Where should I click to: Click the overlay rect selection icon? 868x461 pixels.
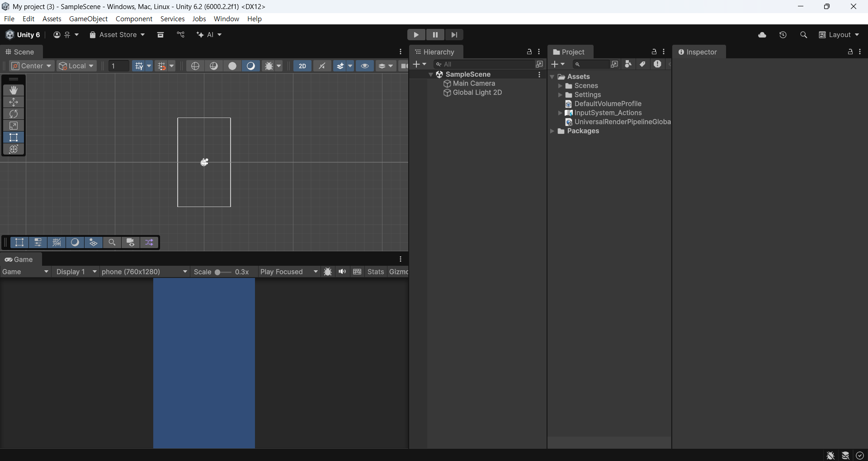pos(19,242)
